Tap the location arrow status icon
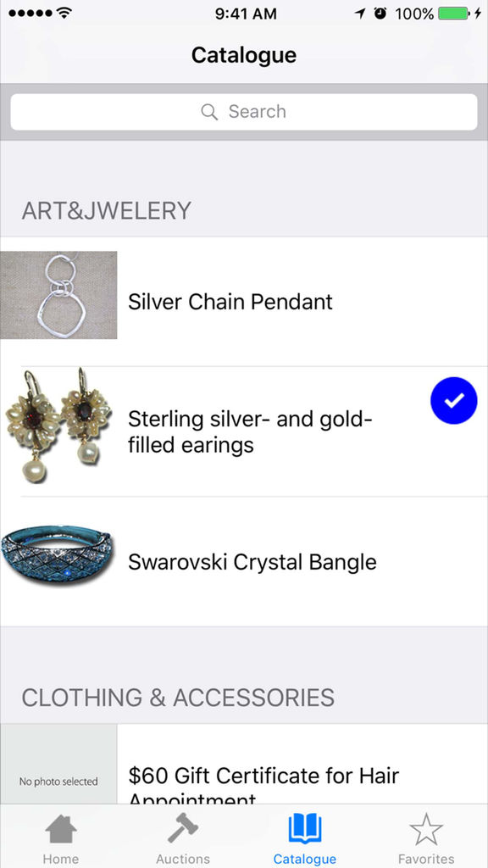 coord(361,14)
